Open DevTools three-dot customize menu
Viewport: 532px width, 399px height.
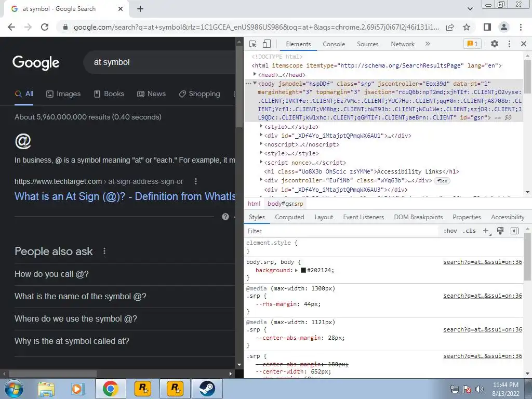[x=509, y=44]
